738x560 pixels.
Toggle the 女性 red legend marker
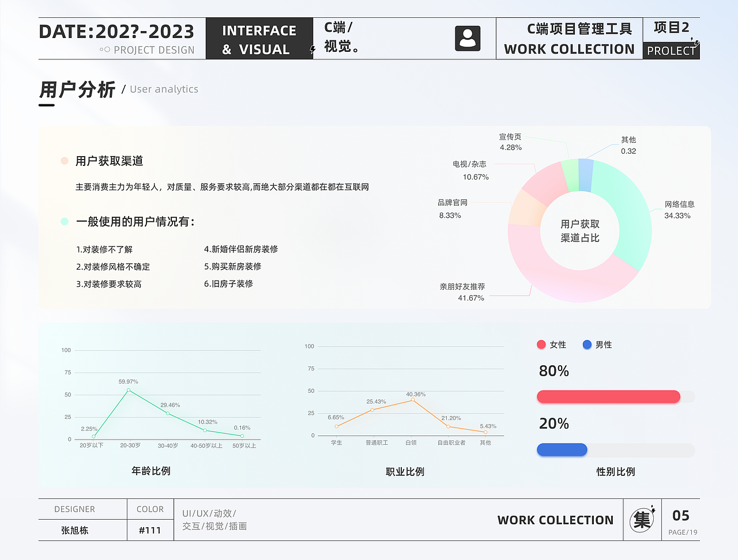tap(541, 344)
